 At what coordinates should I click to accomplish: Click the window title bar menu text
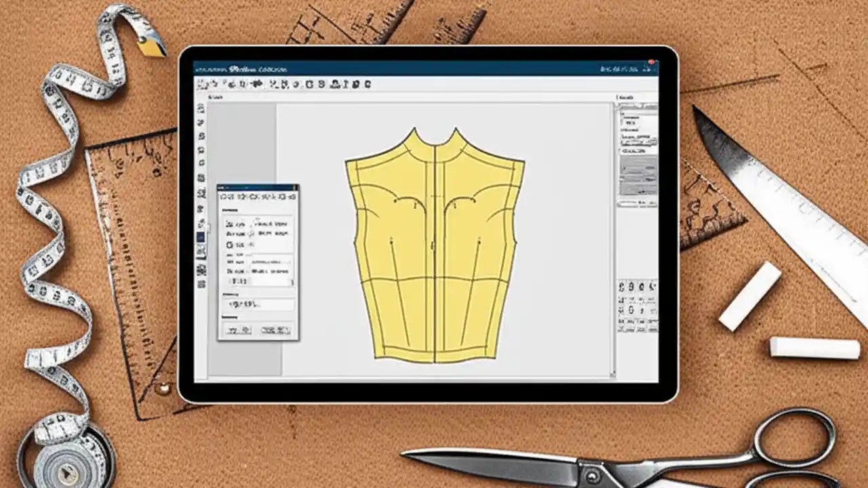tap(241, 68)
